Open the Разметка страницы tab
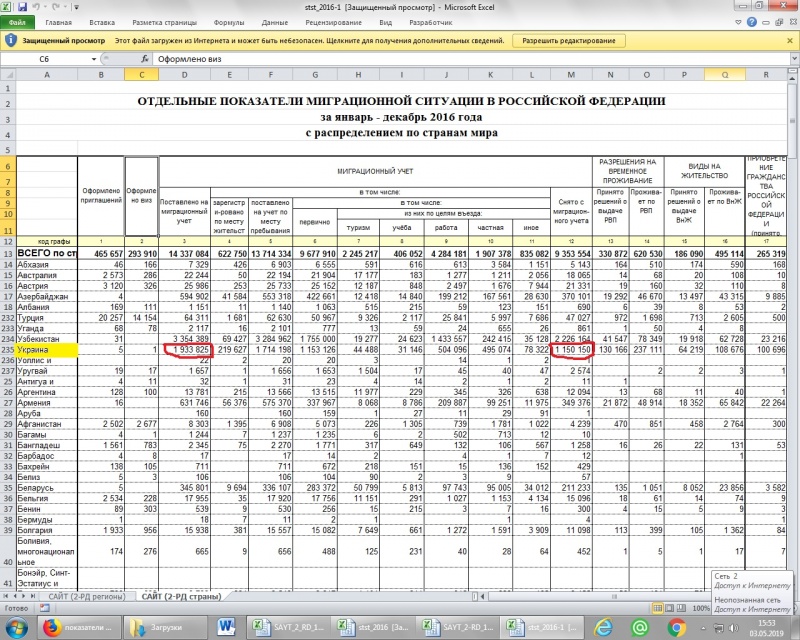This screenshot has height=640, width=800. [164, 22]
